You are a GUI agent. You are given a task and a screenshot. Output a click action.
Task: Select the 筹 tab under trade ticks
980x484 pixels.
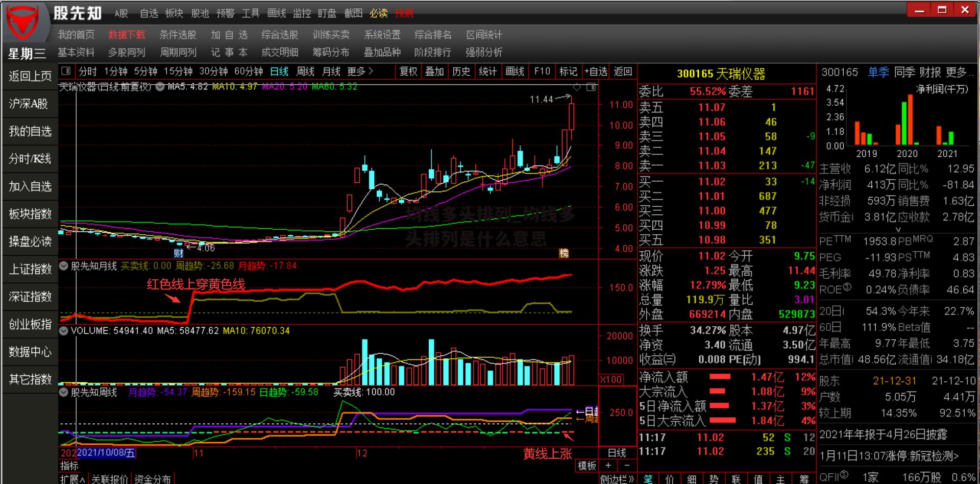coord(804,478)
